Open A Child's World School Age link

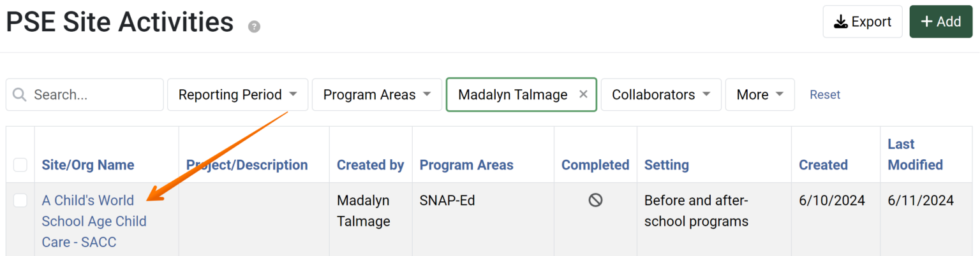tap(94, 221)
